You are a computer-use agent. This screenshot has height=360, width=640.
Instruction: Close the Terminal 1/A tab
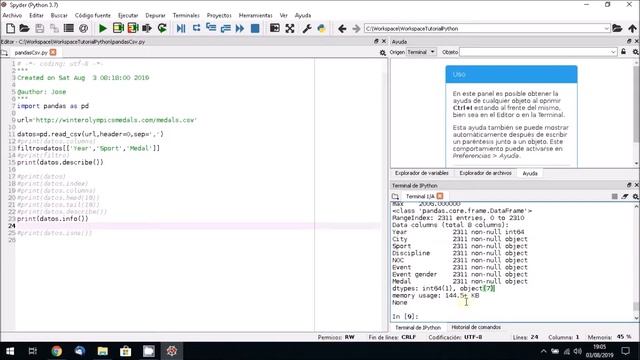coord(440,196)
